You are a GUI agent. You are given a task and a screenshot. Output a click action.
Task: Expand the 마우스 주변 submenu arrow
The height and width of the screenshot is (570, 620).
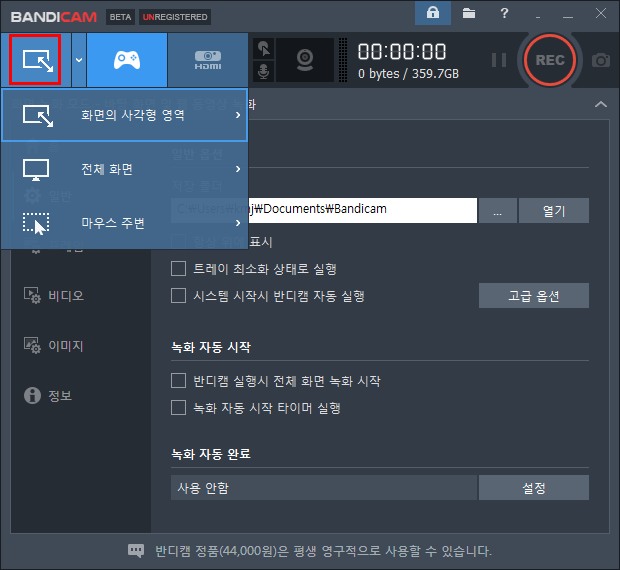(x=238, y=223)
